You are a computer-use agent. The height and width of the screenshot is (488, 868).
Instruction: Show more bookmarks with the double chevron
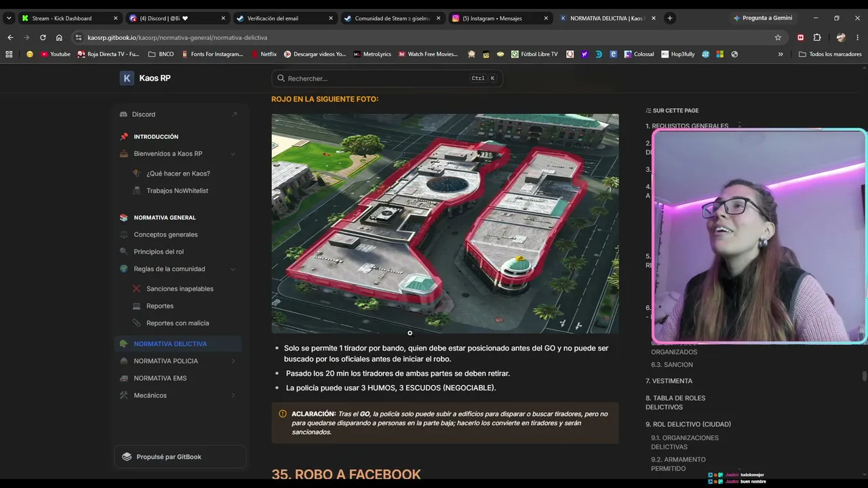[x=781, y=54]
